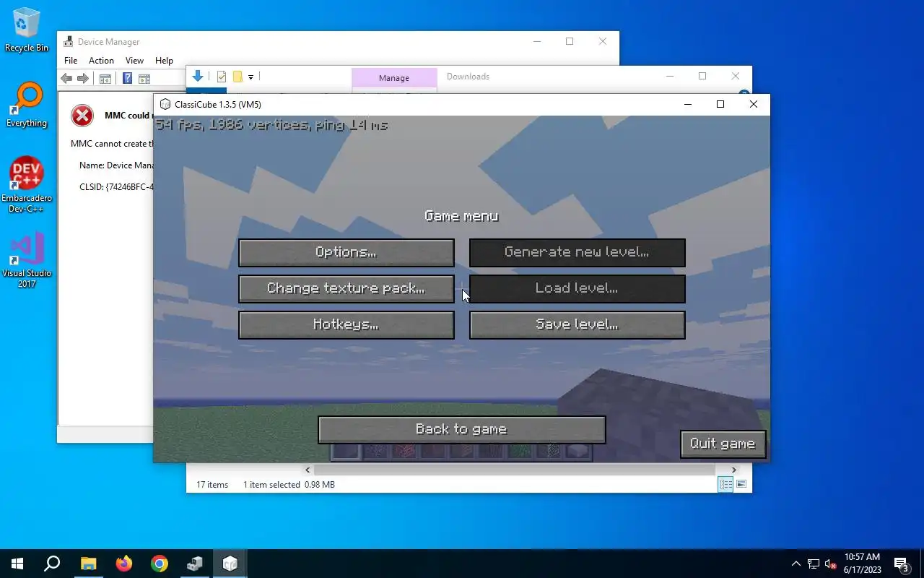Open Device Manager's Help menu
The image size is (924, 578).
point(164,61)
